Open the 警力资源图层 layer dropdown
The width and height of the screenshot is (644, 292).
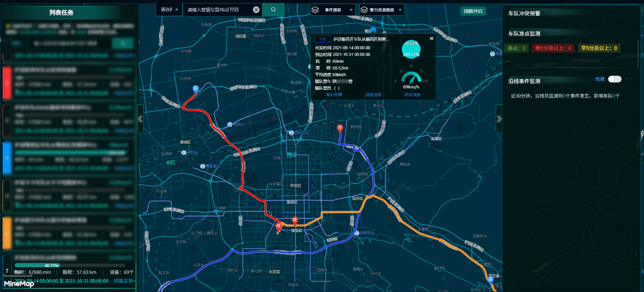[x=381, y=10]
